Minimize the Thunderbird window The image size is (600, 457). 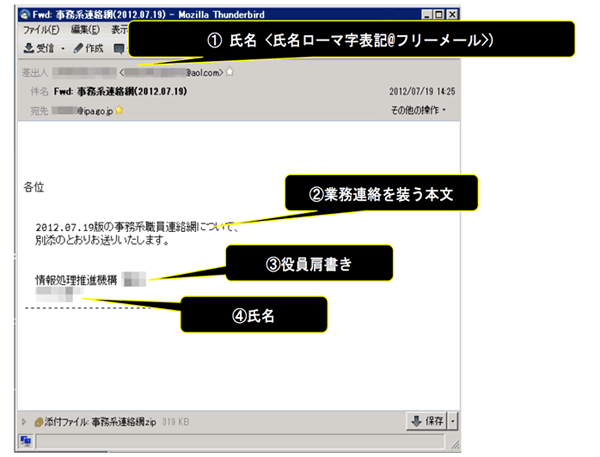[427, 15]
